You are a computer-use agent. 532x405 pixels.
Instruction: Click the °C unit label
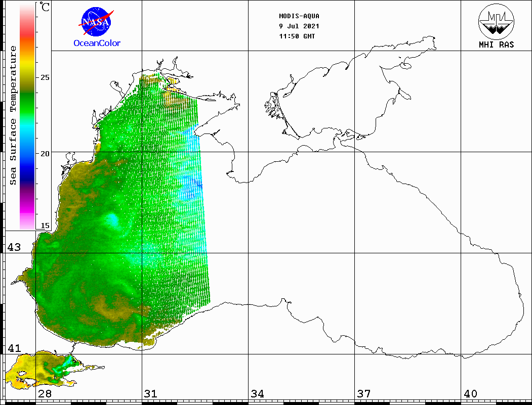click(45, 7)
